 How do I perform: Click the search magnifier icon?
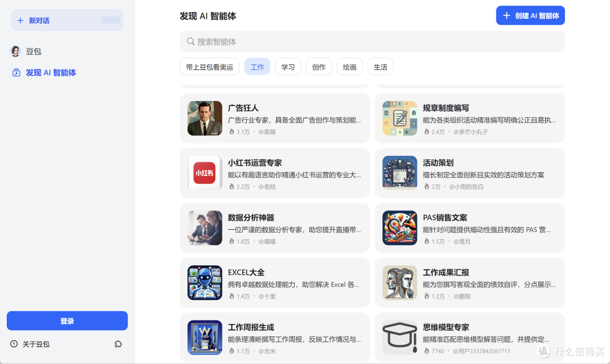pyautogui.click(x=191, y=41)
